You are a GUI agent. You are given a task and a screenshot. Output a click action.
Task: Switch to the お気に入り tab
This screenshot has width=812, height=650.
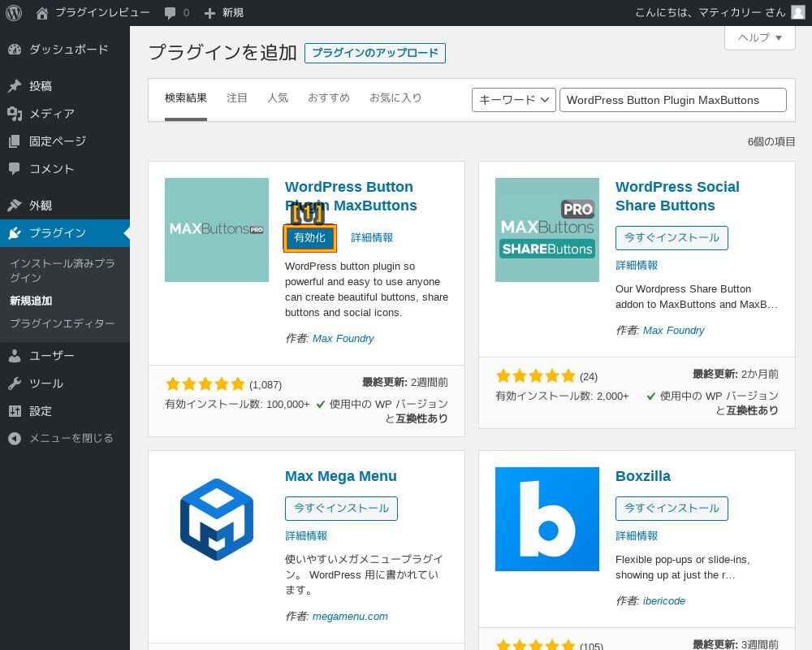tap(395, 98)
